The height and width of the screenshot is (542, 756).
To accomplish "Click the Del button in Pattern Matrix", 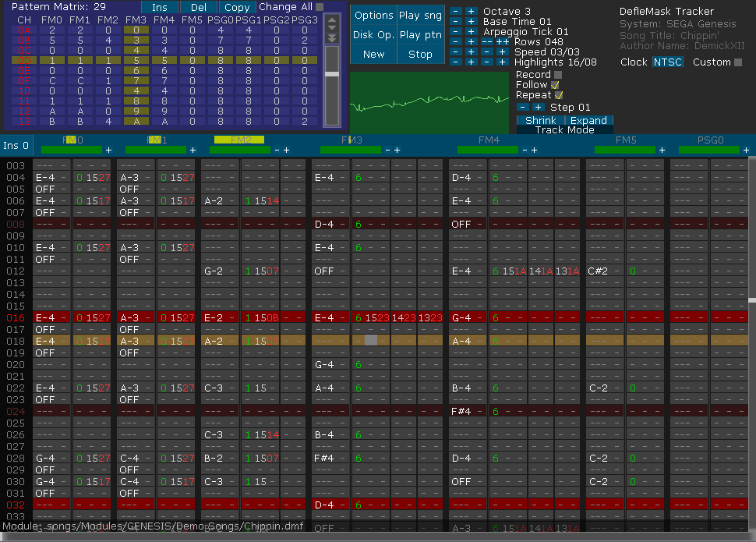I will (199, 7).
